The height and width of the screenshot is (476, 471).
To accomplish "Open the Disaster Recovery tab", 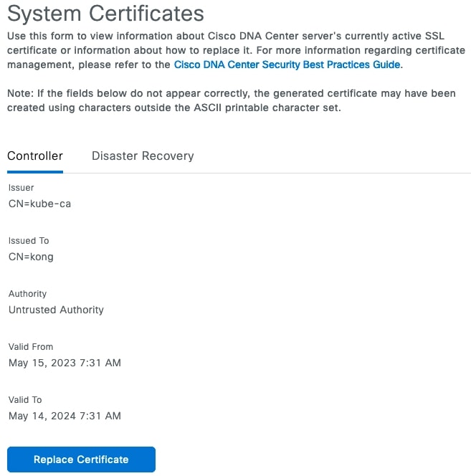I will [x=143, y=156].
